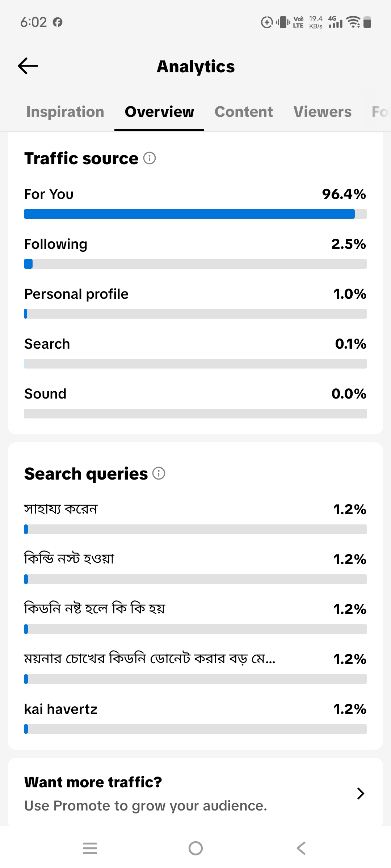The height and width of the screenshot is (868, 391).
Task: Tap Use Promote to grow your audience
Action: pyautogui.click(x=146, y=806)
